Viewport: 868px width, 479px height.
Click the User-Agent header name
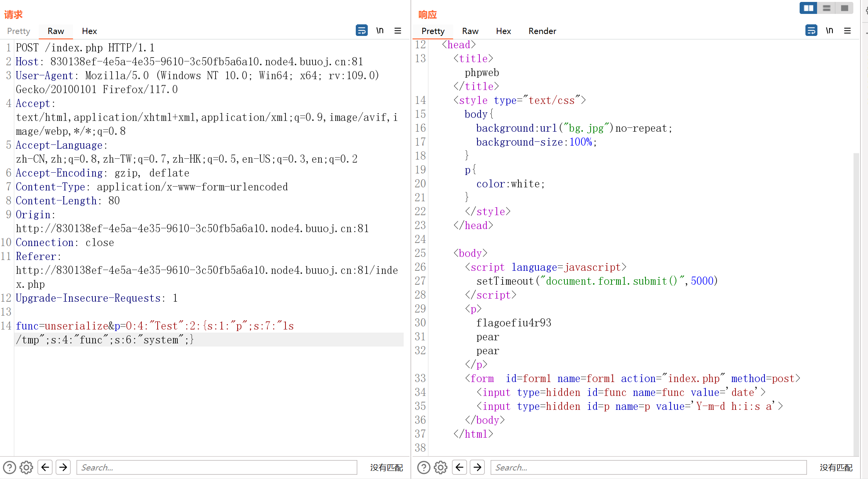click(x=44, y=75)
